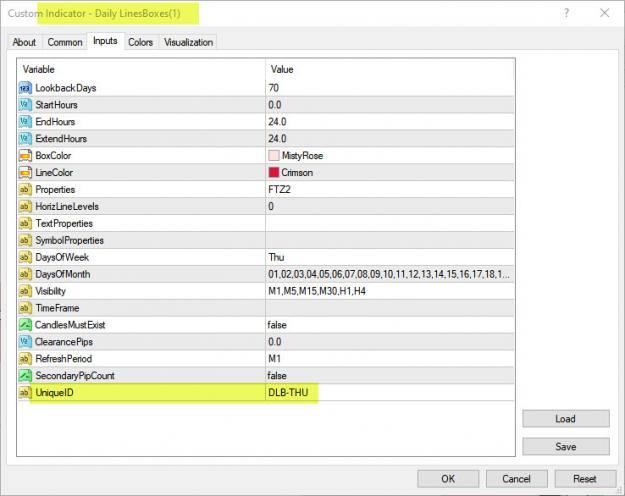Screen dimensions: 625x496
Task: Close the Custom Indicator dialog
Action: (605, 13)
